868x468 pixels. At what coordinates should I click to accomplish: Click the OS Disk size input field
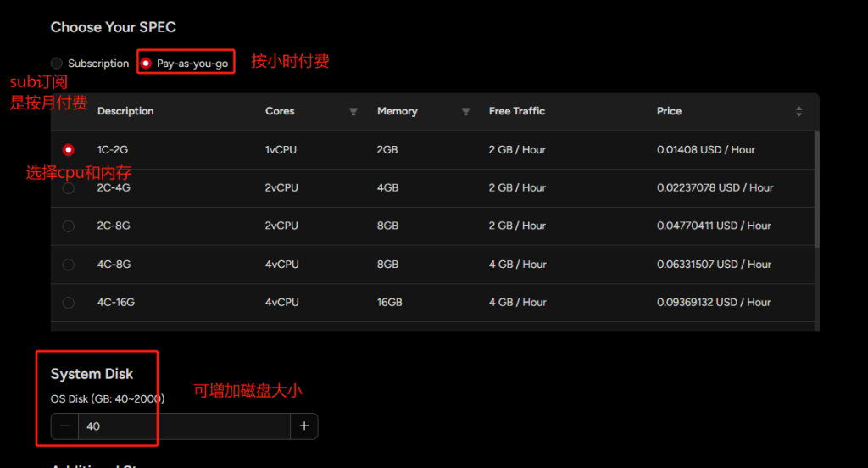(184, 426)
